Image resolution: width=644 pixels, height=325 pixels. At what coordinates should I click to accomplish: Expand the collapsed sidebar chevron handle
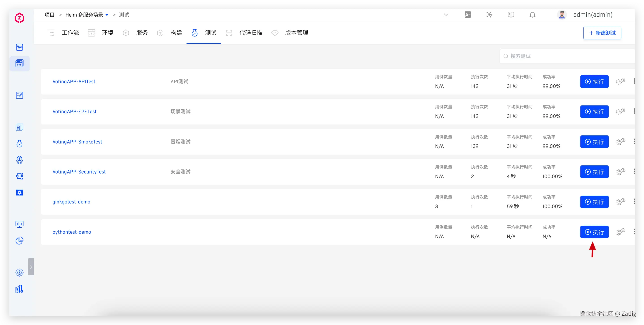tap(31, 267)
